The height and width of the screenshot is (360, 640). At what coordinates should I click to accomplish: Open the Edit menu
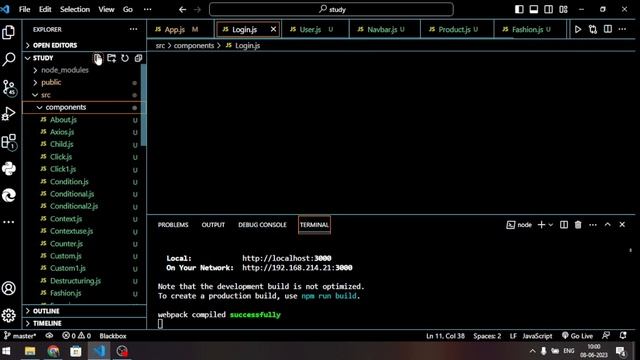(x=45, y=9)
